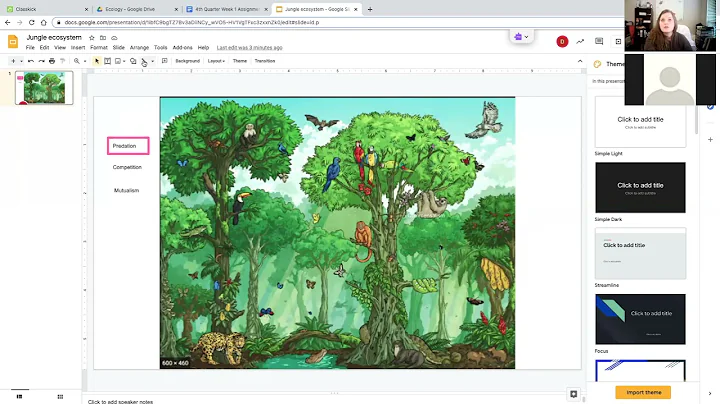Open the Edit menu
720x404 pixels.
tap(44, 48)
